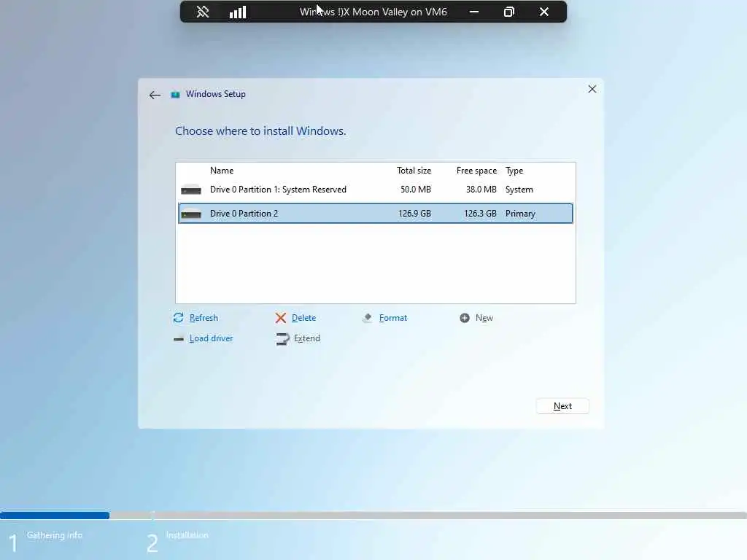The image size is (747, 560).
Task: Click the Drive 0 Partition 2 drive icon
Action: pos(191,214)
